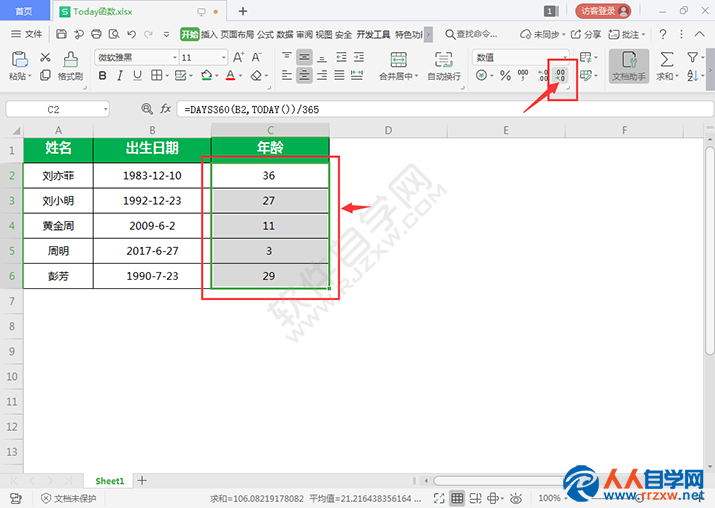Click the fx insert function icon
Image resolution: width=715 pixels, height=508 pixels.
(x=166, y=109)
